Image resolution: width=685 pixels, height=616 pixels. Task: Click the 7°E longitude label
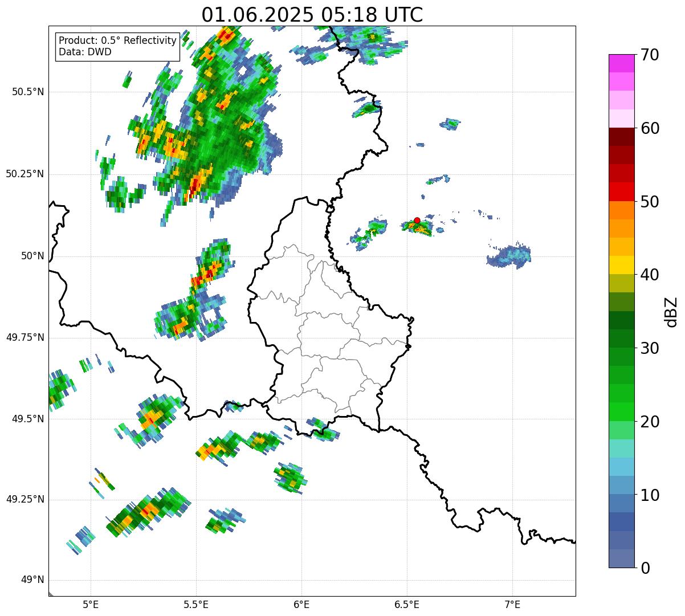pos(512,604)
